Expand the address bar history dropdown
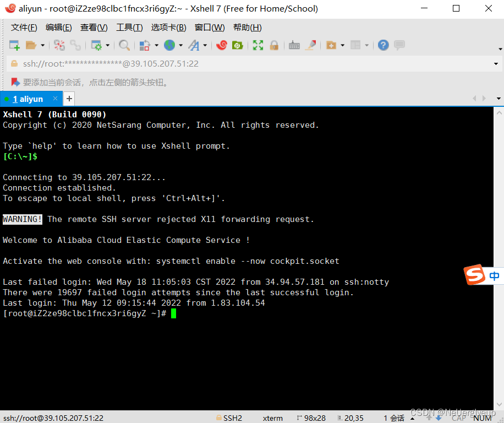Screen dimensions: 504x423 click(x=497, y=64)
